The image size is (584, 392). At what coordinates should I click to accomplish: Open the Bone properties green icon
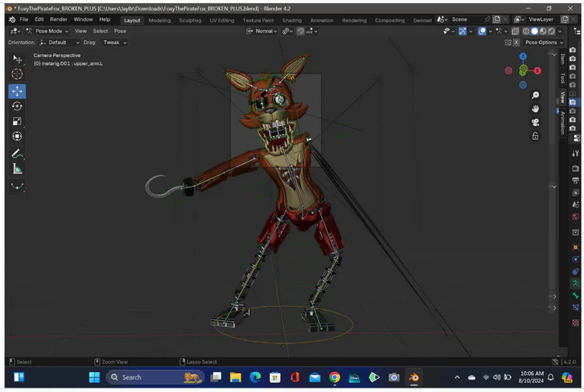pos(575,295)
